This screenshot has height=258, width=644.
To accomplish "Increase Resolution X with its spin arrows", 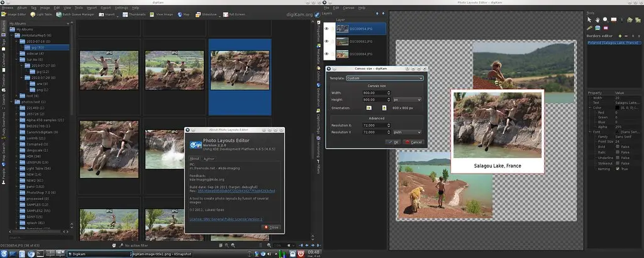I will point(389,124).
